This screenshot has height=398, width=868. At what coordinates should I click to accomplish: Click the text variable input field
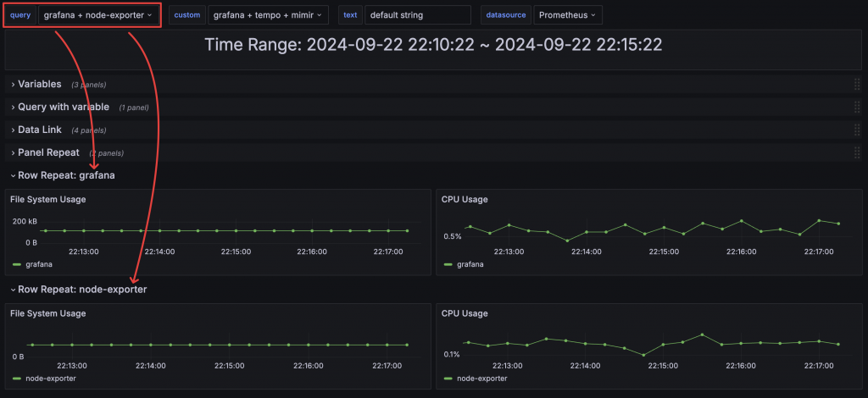[417, 15]
